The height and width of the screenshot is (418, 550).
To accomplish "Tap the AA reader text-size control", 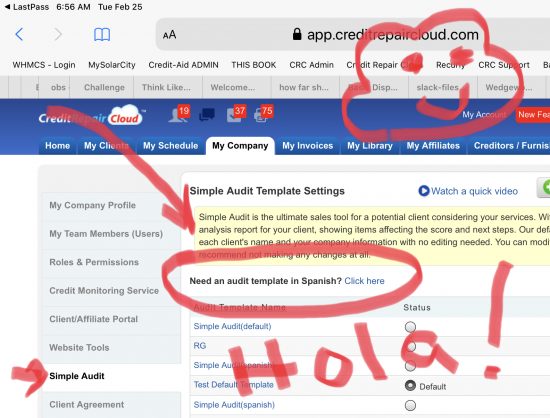I will pos(169,35).
